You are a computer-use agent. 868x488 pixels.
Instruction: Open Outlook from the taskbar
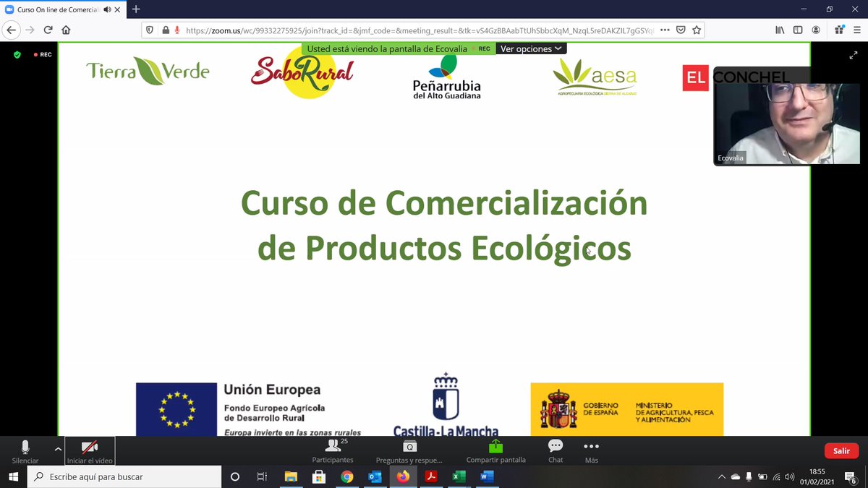pyautogui.click(x=375, y=476)
